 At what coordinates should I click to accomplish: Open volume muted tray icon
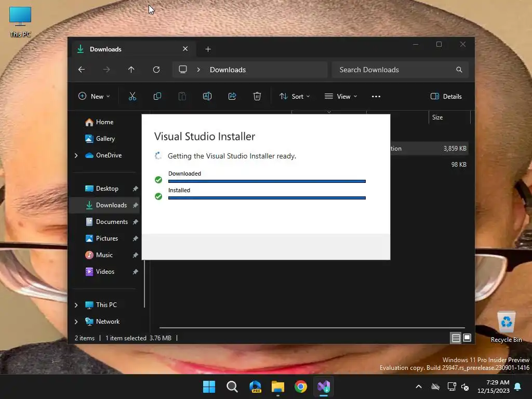pos(465,387)
